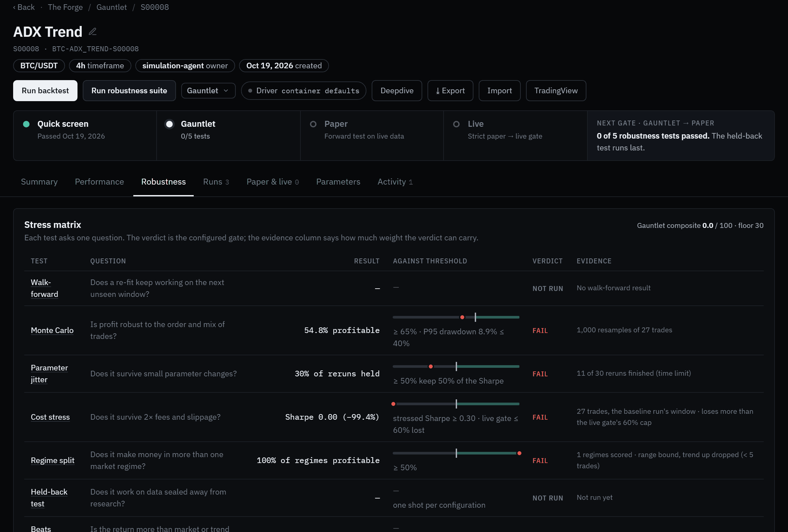
Task: Open the Gauntlet dropdown selector
Action: [x=208, y=91]
